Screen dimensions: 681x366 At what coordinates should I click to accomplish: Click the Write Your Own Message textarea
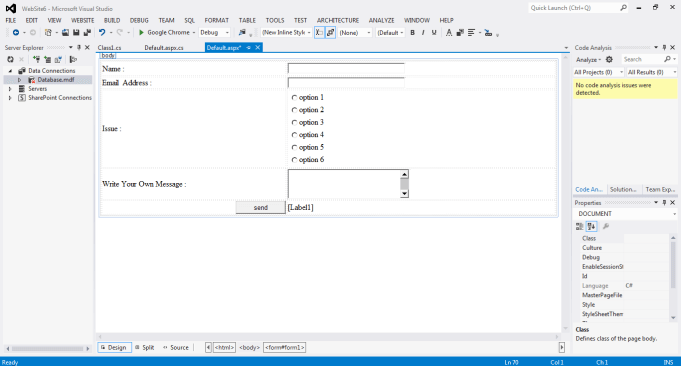pyautogui.click(x=348, y=184)
